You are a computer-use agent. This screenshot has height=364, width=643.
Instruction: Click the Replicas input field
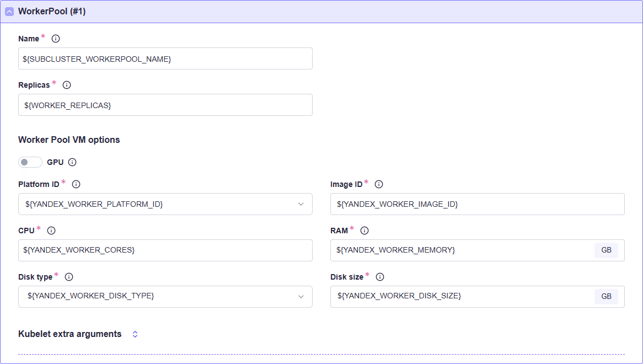[165, 105]
